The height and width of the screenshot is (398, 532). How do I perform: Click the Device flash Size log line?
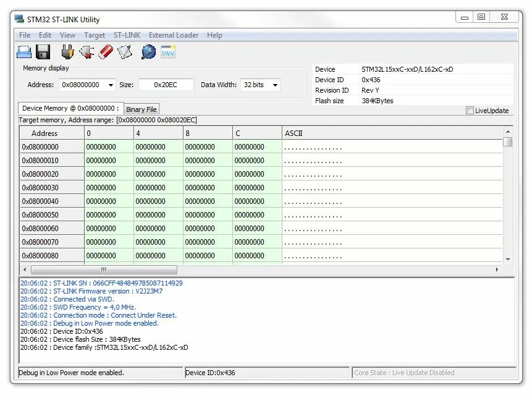coord(80,339)
